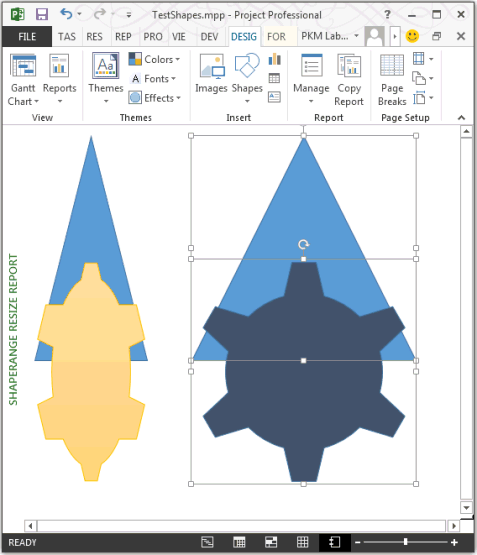Select the Report view status bar icon
Viewport: 477px width, 555px height.
(x=335, y=542)
